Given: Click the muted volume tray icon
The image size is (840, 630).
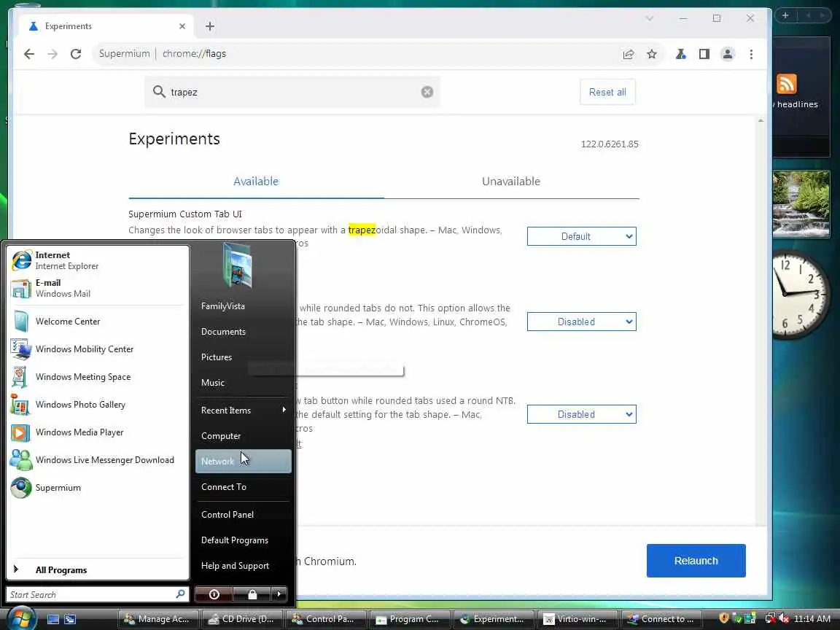Looking at the screenshot, I should coord(785,619).
